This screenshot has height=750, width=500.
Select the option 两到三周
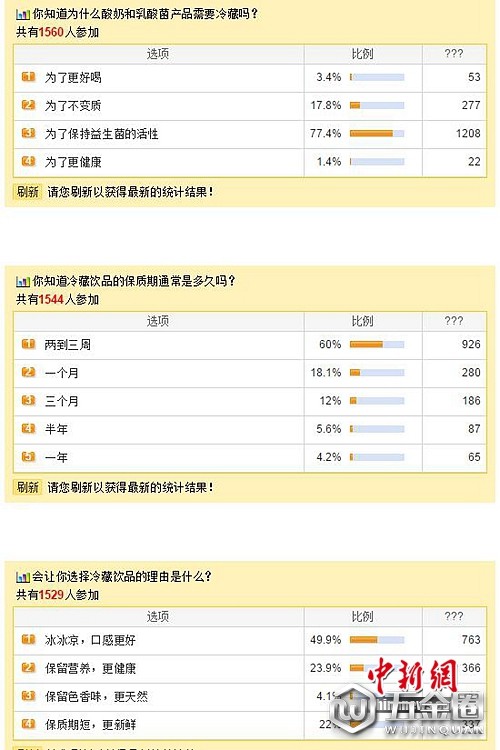tap(68, 344)
